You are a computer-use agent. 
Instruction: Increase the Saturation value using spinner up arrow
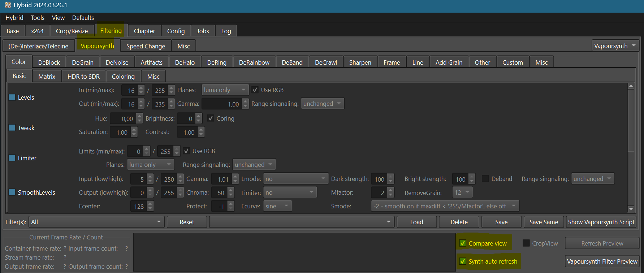134,130
